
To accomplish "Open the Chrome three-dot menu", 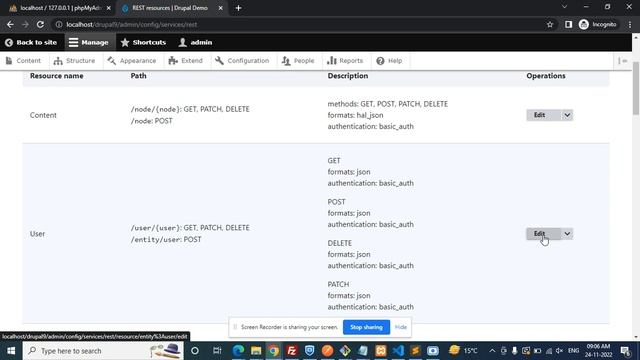I will (x=630, y=24).
